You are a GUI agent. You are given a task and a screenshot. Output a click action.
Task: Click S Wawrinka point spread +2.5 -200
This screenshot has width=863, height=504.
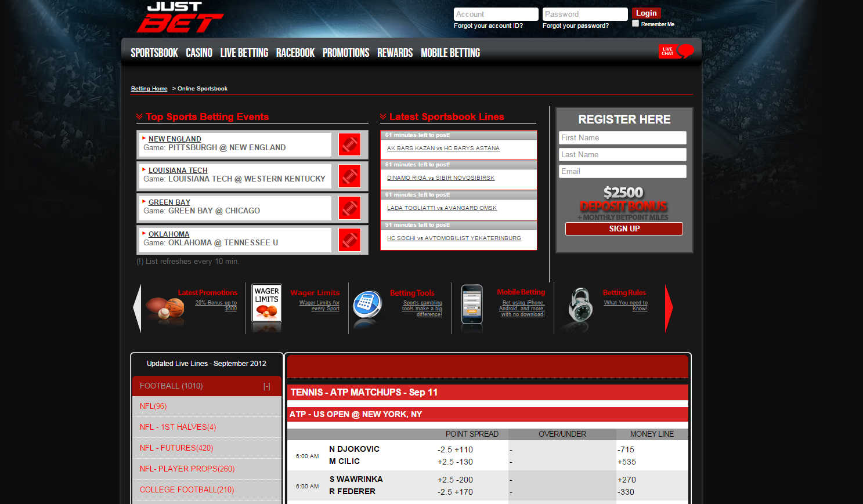pos(455,480)
